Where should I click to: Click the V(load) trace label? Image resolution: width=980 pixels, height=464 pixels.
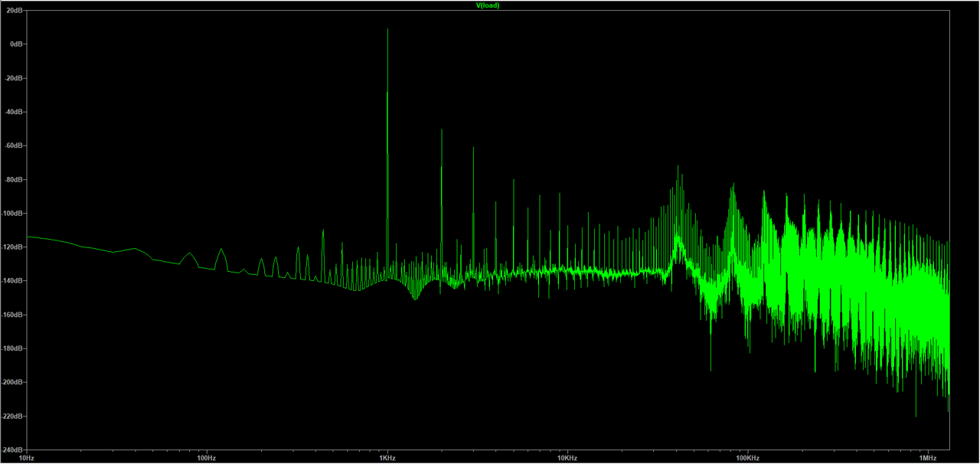pos(488,5)
